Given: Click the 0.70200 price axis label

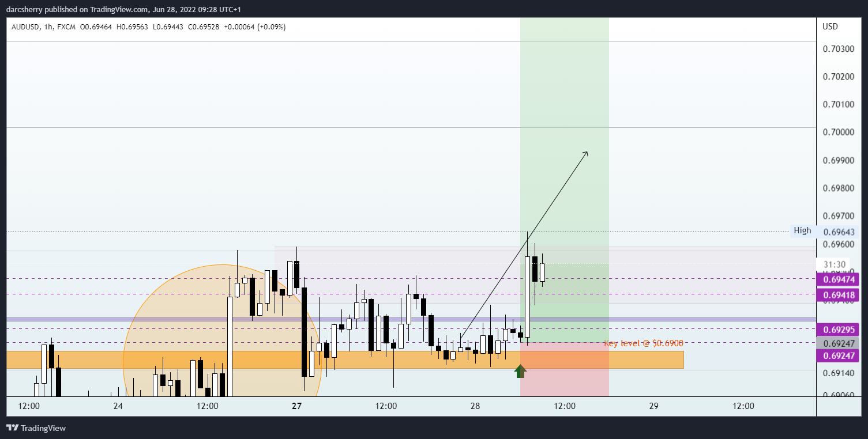Looking at the screenshot, I should [x=837, y=77].
